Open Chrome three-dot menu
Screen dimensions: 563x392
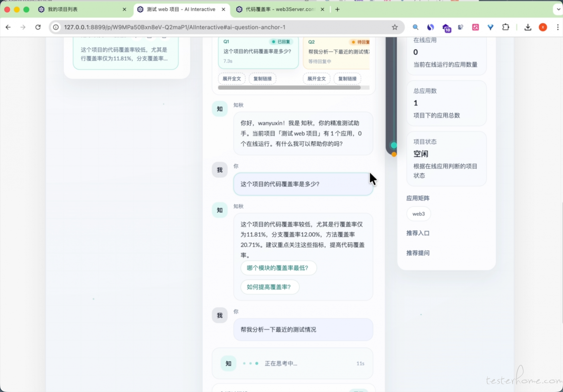coord(557,27)
